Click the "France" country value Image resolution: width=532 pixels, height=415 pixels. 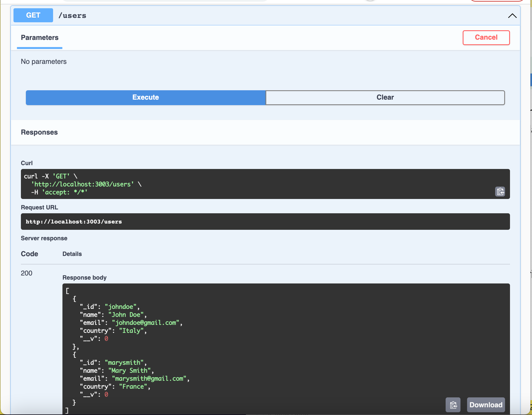(x=133, y=386)
